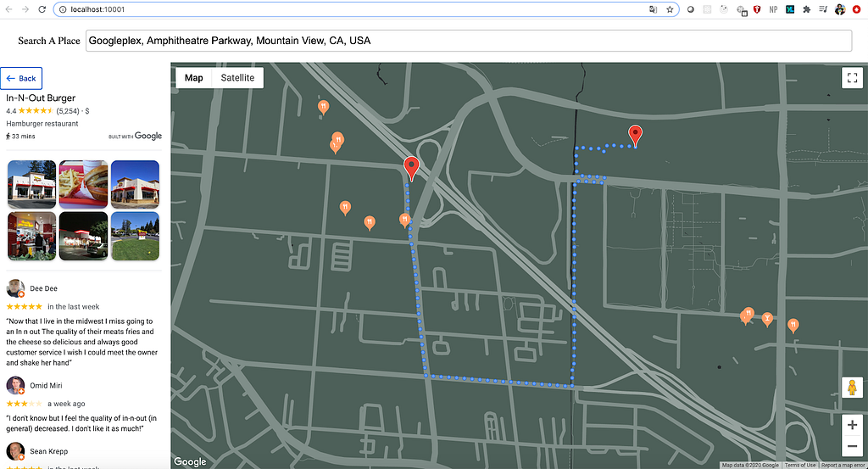868x469 pixels.
Task: Open the nighttime drive-thru photo thumbnail
Action: click(x=83, y=236)
